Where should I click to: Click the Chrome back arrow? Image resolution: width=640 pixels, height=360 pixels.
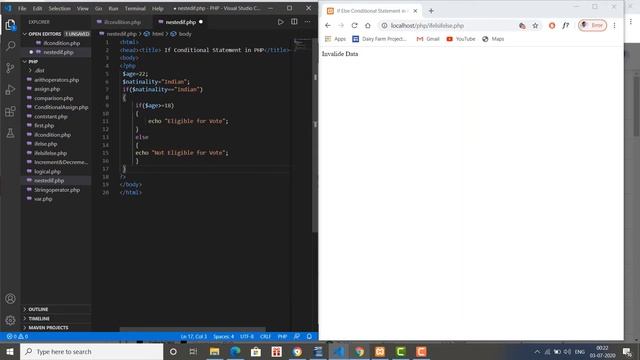pyautogui.click(x=328, y=25)
